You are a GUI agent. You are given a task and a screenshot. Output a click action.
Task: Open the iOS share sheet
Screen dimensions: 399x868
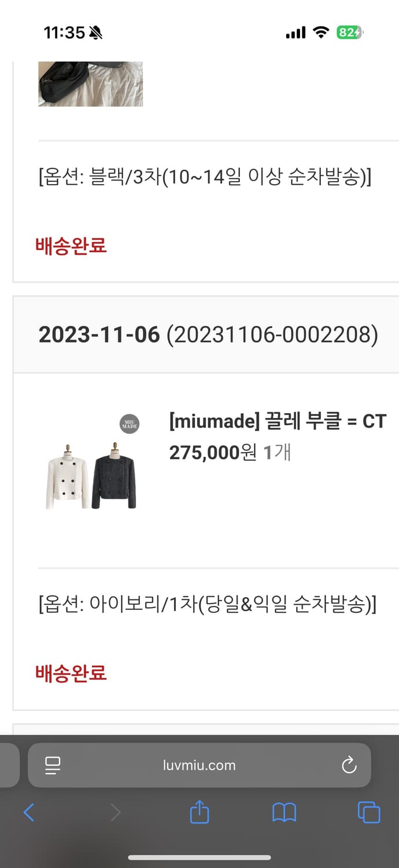(199, 812)
